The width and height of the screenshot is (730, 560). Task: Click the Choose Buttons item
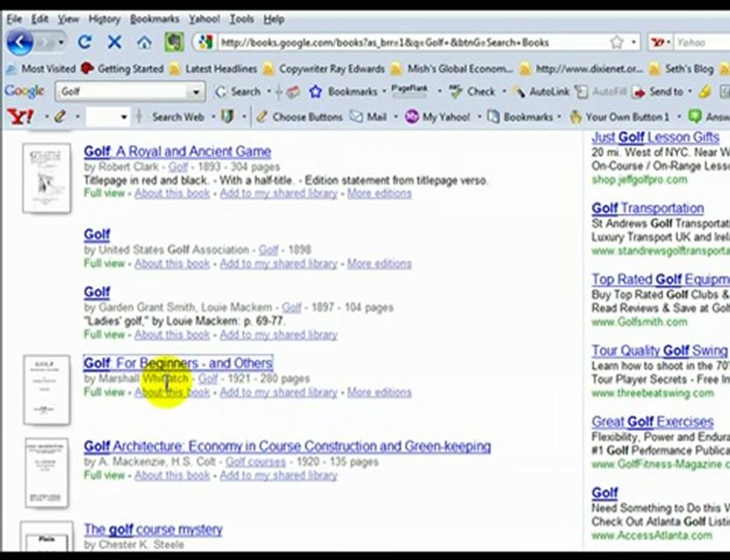coord(299,117)
